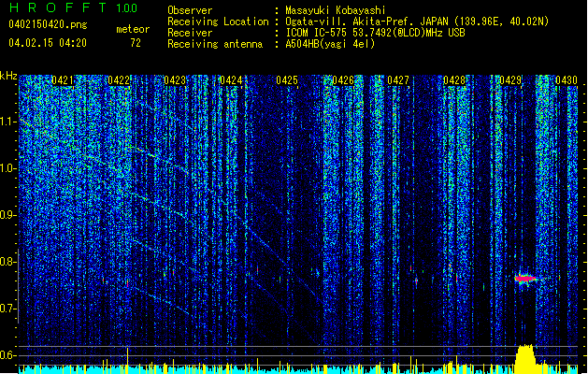The height and width of the screenshot is (374, 588).
Task: Click the date stamp 04.02.15 04:20
Action: 48,43
